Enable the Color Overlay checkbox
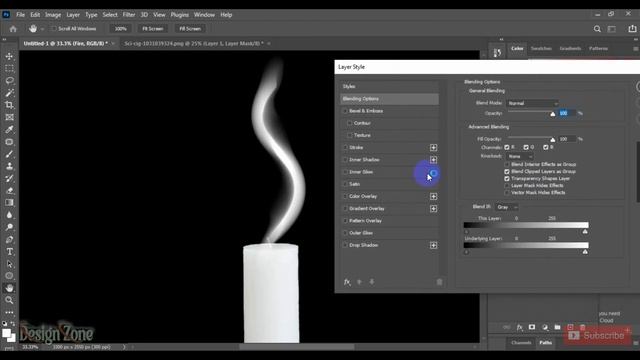 click(345, 196)
